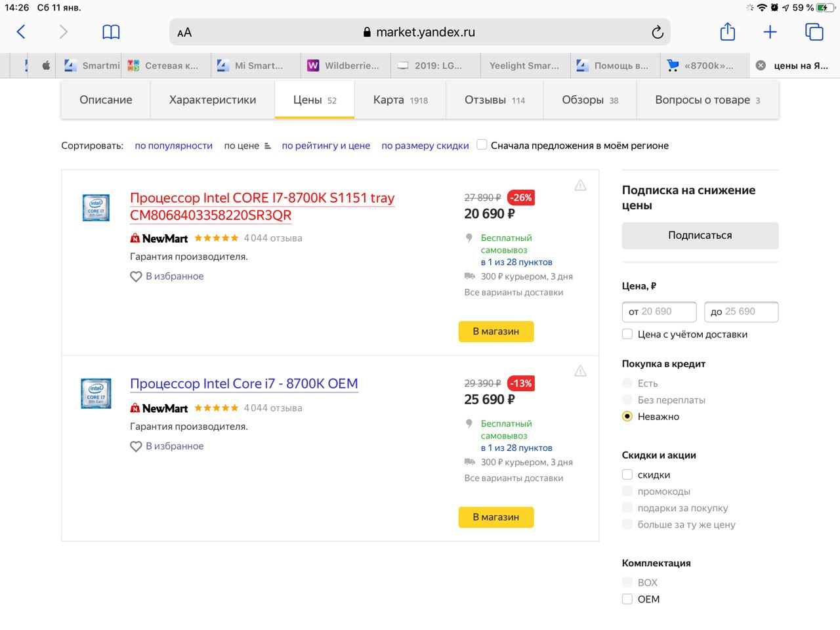840x630 pixels.
Task: Tick the BOX комплектация checkbox
Action: [x=627, y=582]
